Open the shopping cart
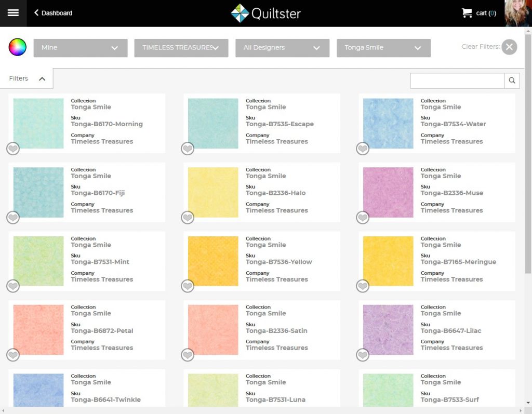The image size is (532, 414). [478, 13]
